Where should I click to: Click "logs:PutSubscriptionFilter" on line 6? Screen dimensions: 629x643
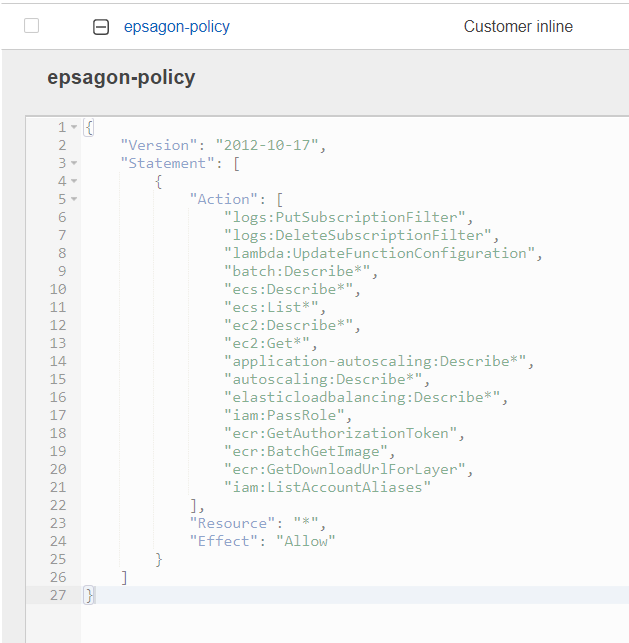(x=344, y=218)
